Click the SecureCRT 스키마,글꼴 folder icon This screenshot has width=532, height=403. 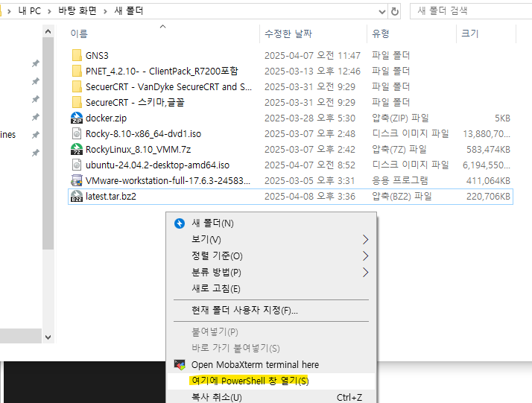pos(77,102)
